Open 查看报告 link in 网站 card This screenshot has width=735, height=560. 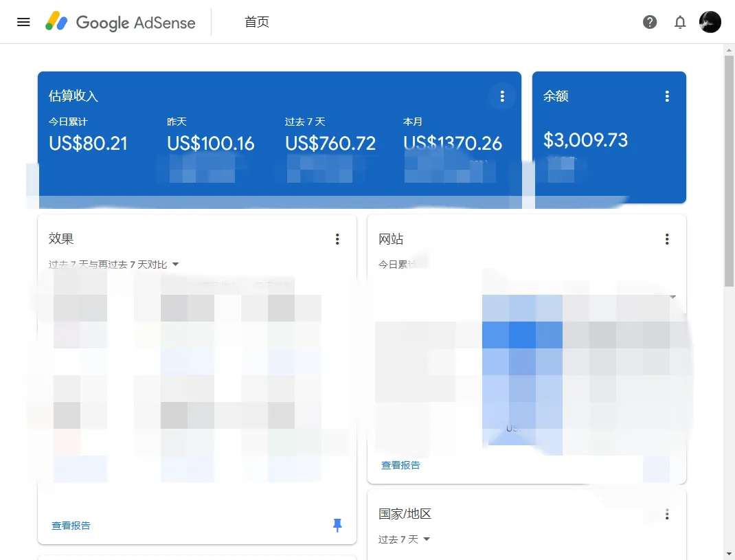click(400, 465)
